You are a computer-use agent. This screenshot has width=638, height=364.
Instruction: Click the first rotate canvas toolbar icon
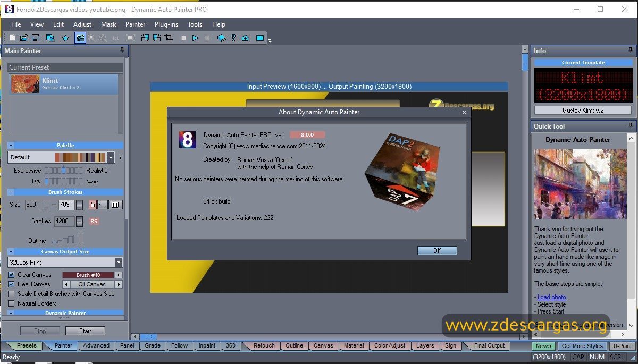145,38
